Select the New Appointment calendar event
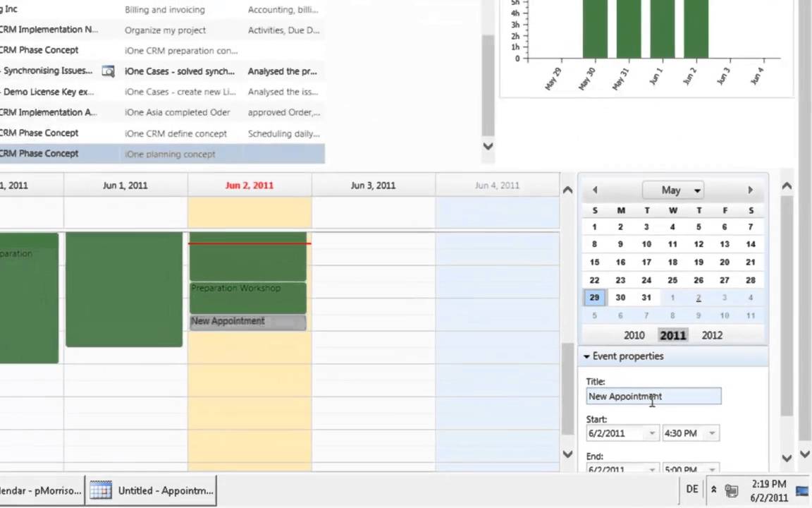812x508 pixels. pyautogui.click(x=248, y=322)
